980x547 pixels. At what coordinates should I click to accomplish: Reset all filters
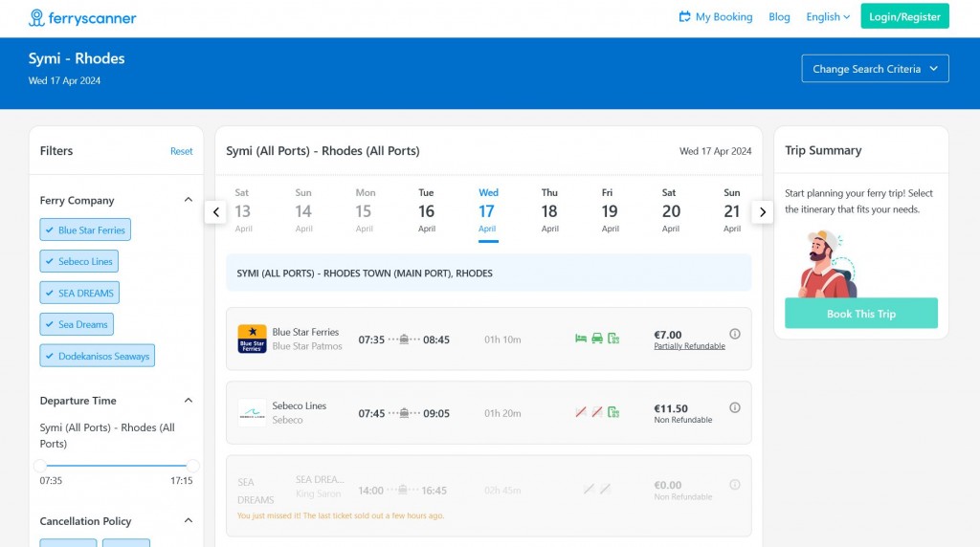[181, 151]
